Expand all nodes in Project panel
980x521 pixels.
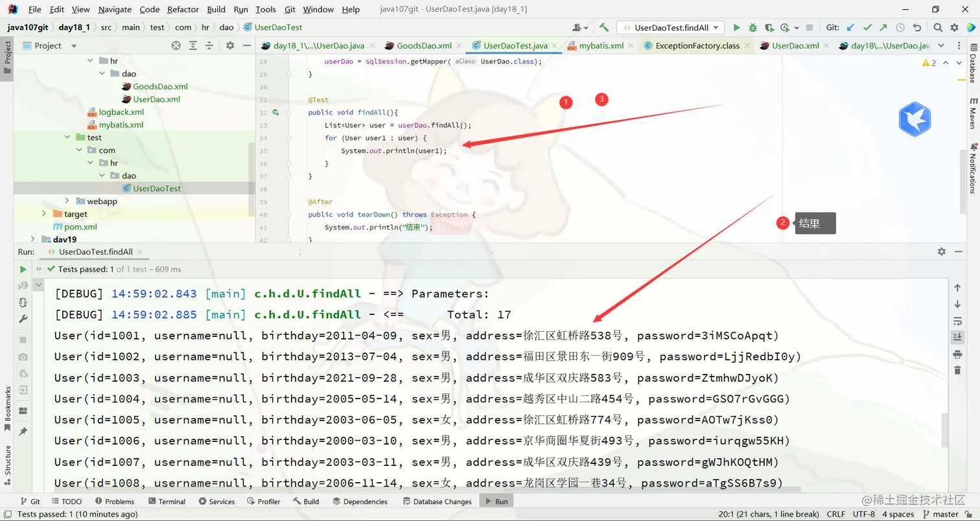193,45
